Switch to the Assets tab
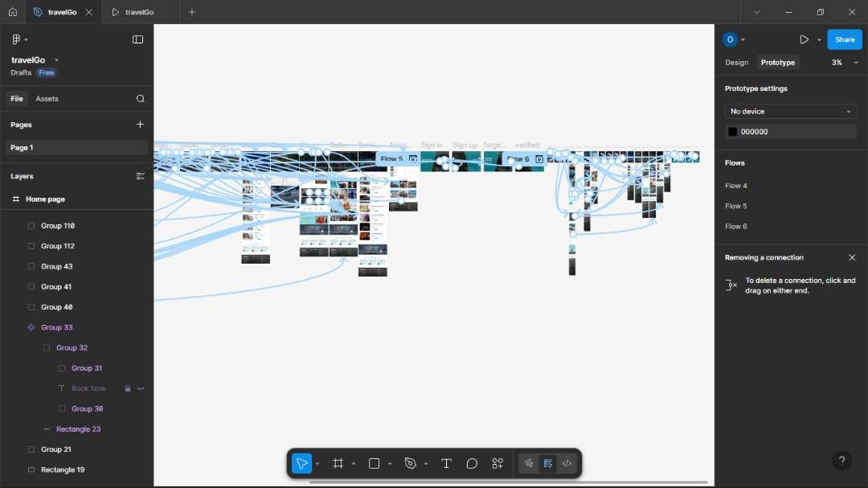Image resolution: width=868 pixels, height=488 pixels. click(x=47, y=99)
